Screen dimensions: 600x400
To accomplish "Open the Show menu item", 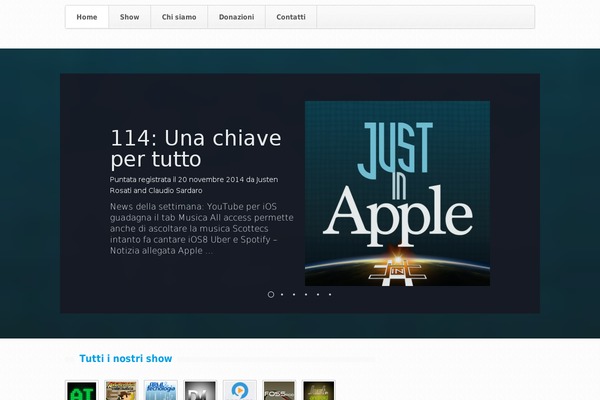I will [x=129, y=17].
